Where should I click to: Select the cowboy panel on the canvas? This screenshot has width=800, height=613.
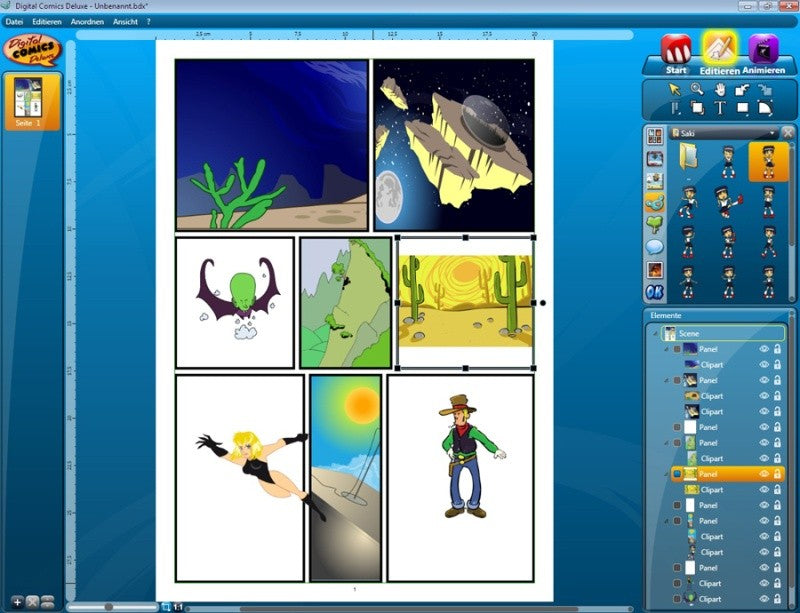click(461, 478)
